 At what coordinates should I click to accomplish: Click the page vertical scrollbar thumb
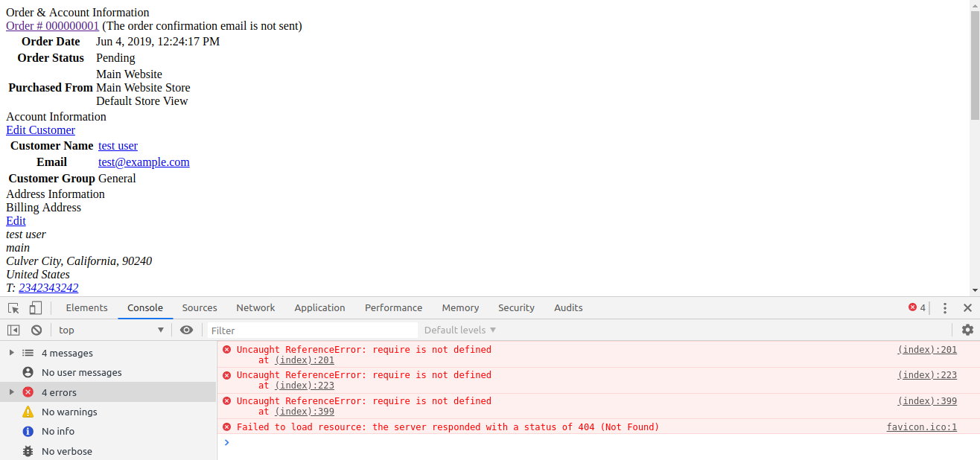(975, 64)
